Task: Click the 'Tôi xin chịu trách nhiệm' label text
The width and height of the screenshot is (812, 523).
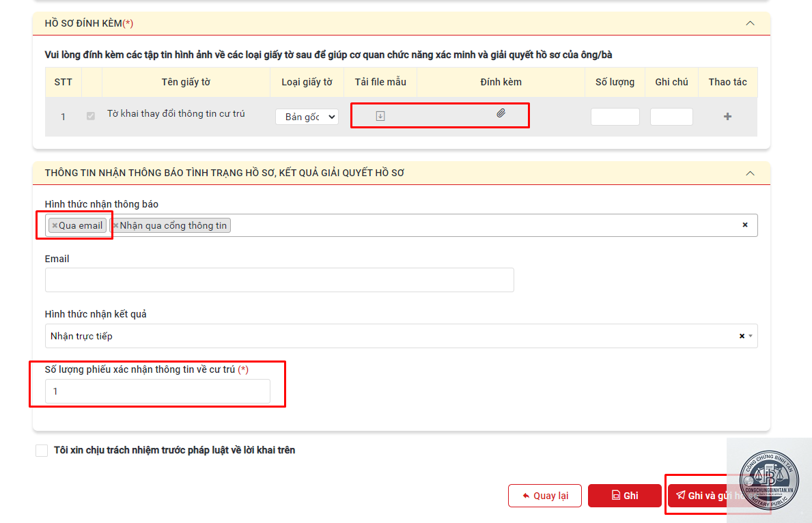Action: pyautogui.click(x=175, y=450)
